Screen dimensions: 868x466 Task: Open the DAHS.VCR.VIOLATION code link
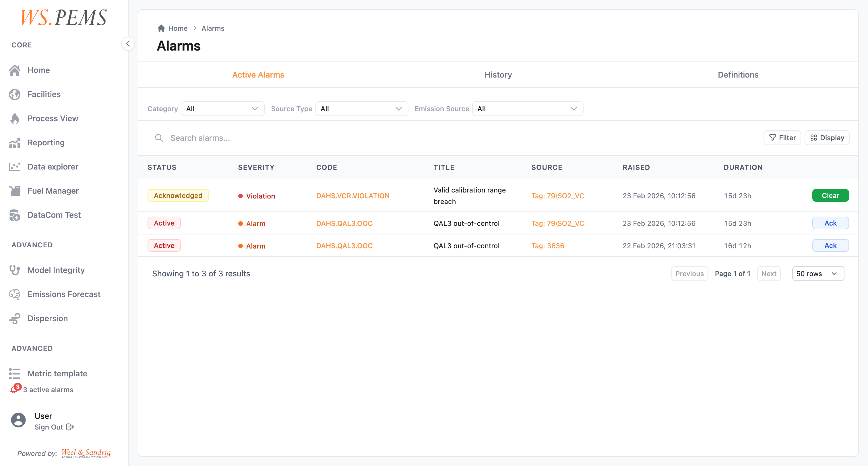tap(352, 196)
